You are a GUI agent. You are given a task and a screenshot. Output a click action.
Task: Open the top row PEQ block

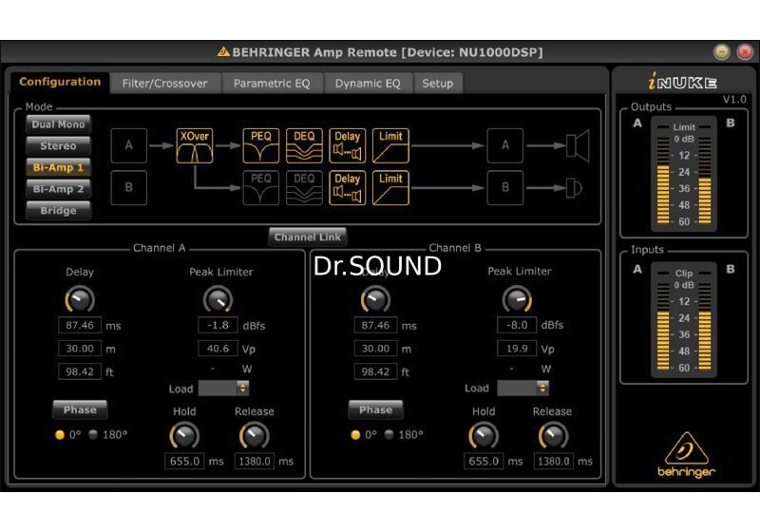[x=260, y=145]
